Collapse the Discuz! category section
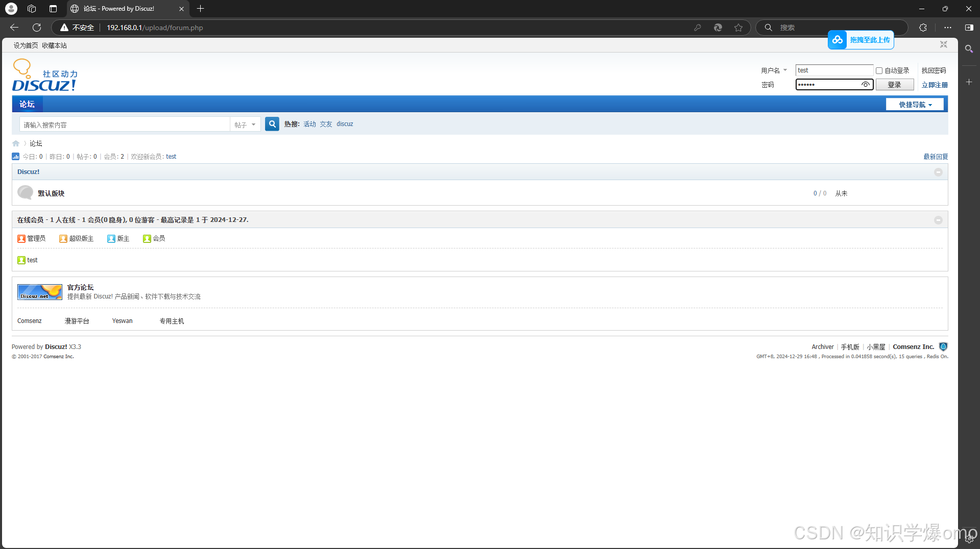Image resolution: width=980 pixels, height=549 pixels. click(x=938, y=172)
